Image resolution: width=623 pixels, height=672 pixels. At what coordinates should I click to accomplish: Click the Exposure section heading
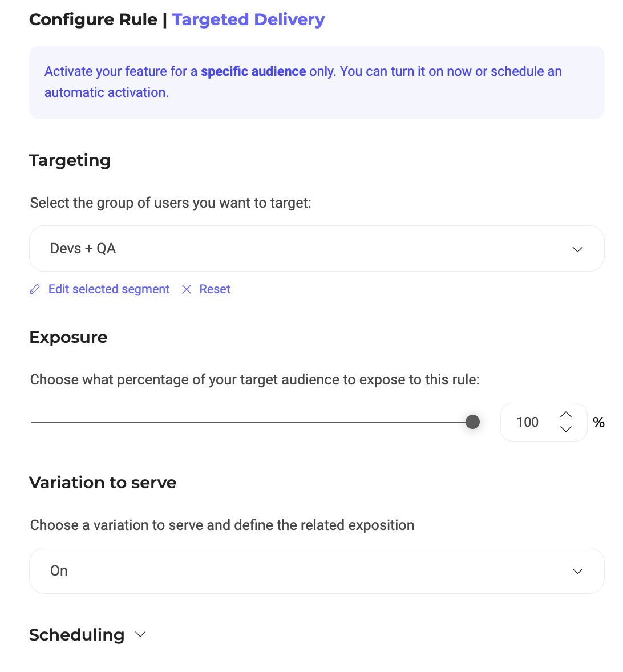tap(68, 337)
